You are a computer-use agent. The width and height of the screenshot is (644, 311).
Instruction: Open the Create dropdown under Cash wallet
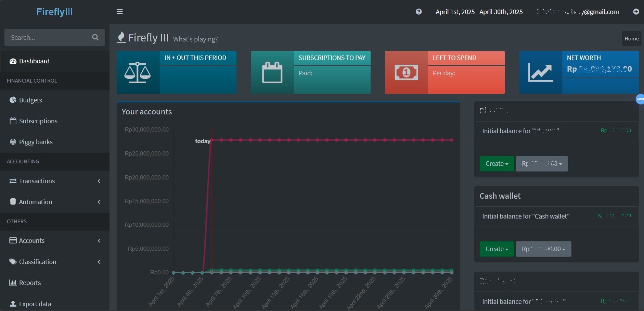tap(497, 249)
